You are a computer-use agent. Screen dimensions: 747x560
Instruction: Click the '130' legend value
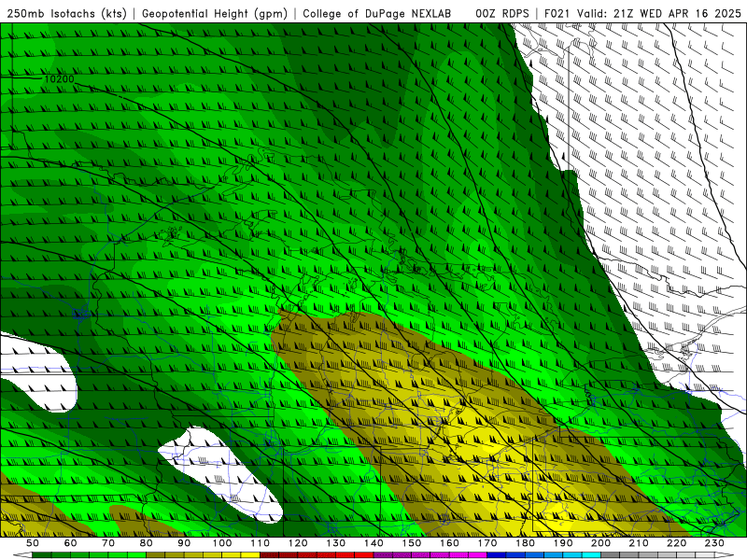click(x=336, y=543)
